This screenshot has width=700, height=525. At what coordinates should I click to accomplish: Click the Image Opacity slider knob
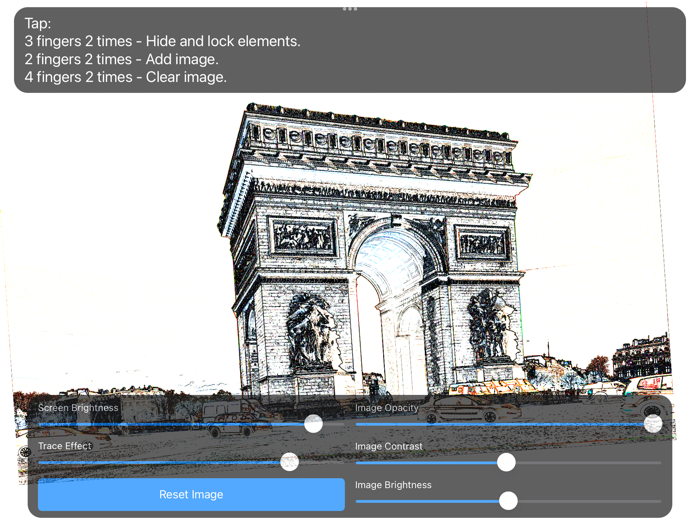(x=653, y=424)
